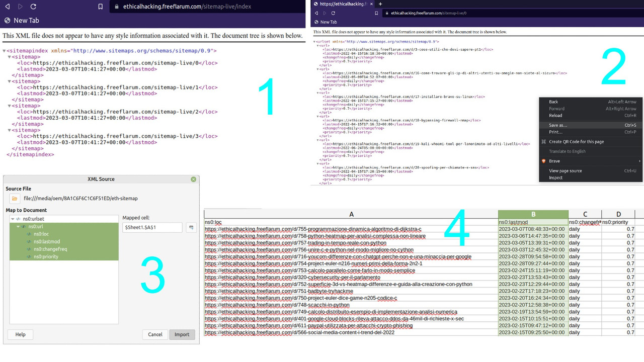This screenshot has width=644, height=362.
Task: Select spreadsheet column header C
Action: tap(585, 214)
